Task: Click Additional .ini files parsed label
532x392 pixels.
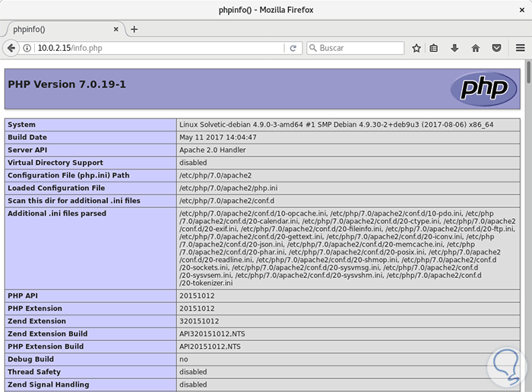Action: [57, 213]
